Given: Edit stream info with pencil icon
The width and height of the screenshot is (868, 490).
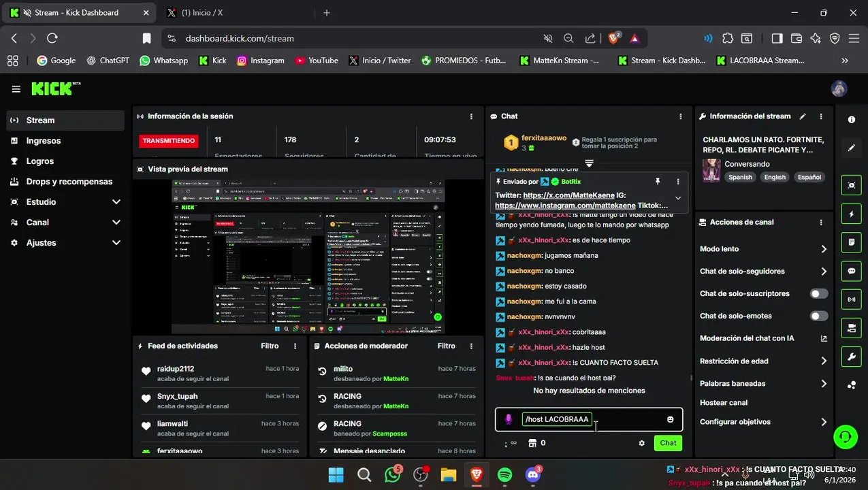Looking at the screenshot, I should click(x=803, y=116).
